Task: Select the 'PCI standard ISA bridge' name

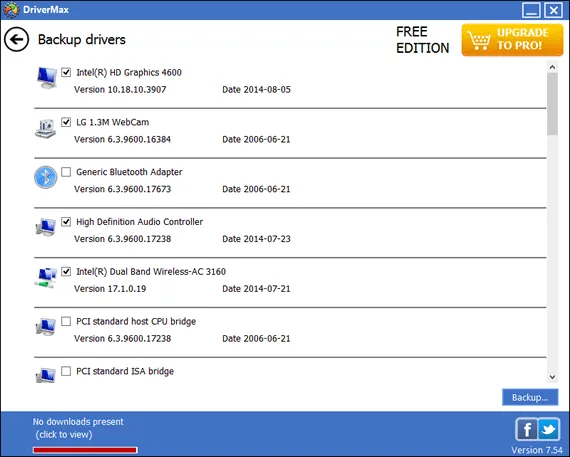Action: click(x=125, y=371)
